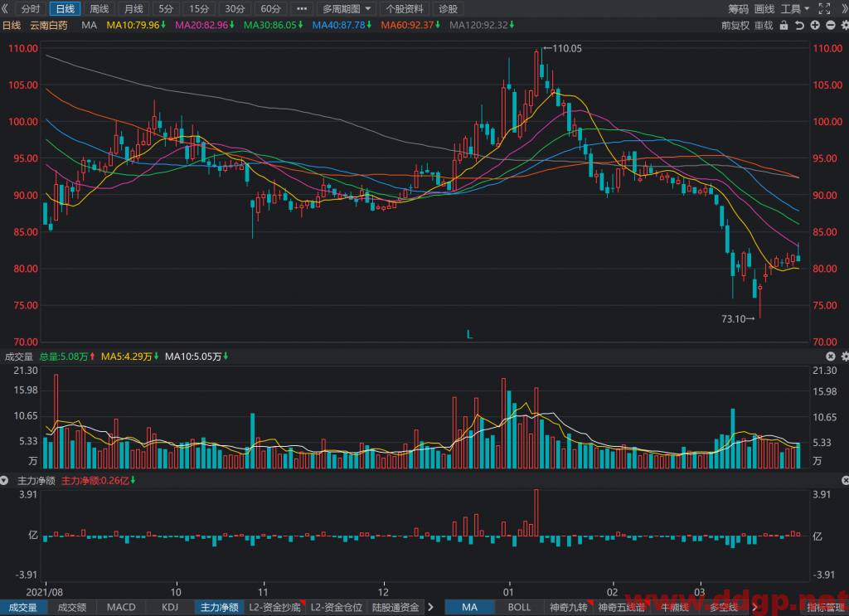This screenshot has height=616, width=849.
Task: Click the MA40:87.78 moving average label
Action: coord(342,26)
